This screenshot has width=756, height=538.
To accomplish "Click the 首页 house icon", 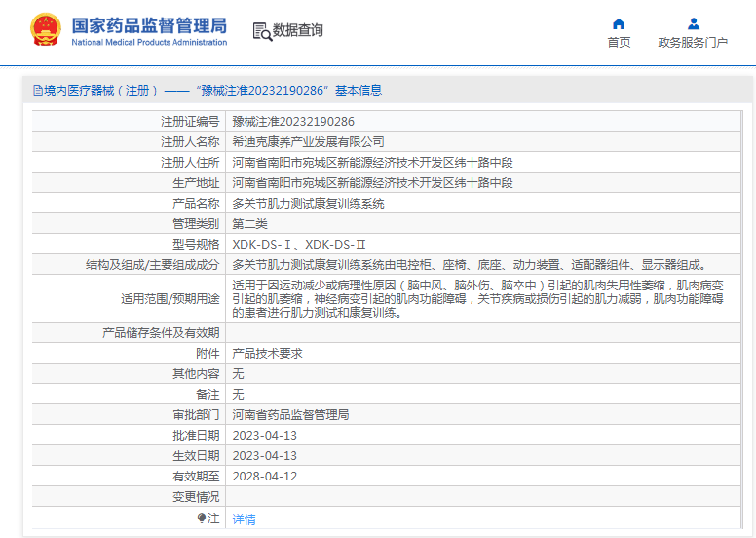I will pyautogui.click(x=619, y=23).
